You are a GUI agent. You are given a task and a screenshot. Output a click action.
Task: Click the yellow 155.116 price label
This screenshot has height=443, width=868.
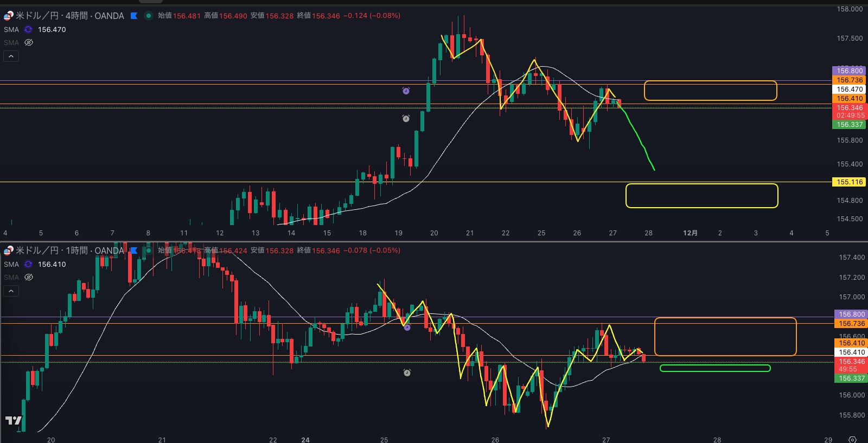pyautogui.click(x=849, y=182)
